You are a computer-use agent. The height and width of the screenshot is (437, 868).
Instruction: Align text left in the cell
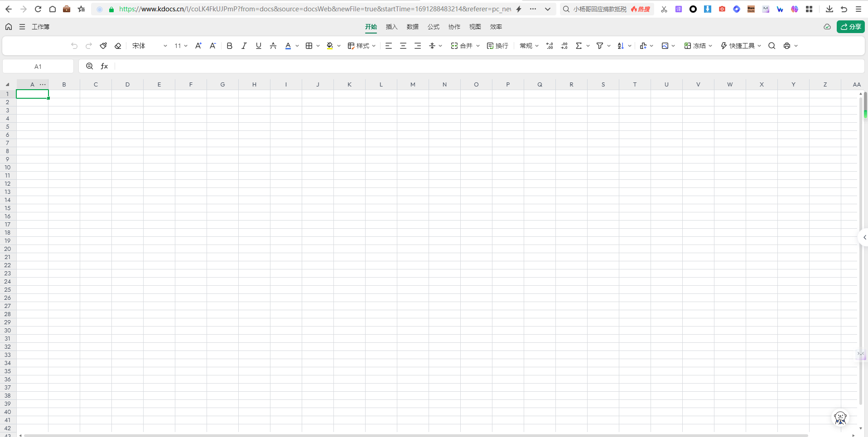(x=389, y=46)
